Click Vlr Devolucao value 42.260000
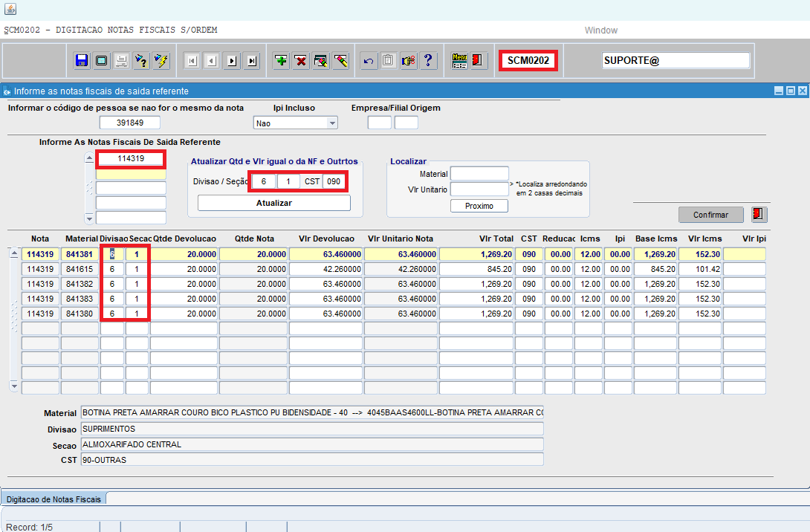The height and width of the screenshot is (532, 810). point(325,269)
